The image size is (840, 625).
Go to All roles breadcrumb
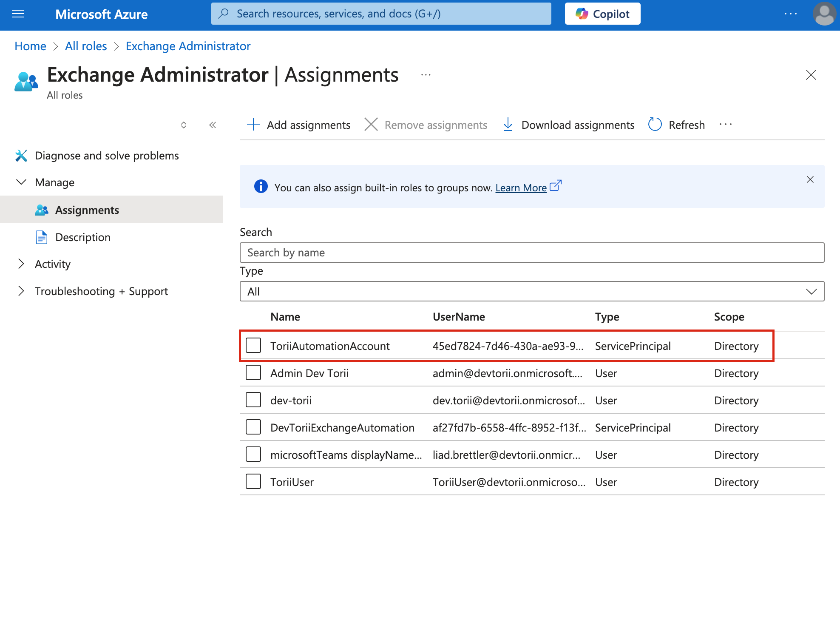[86, 46]
